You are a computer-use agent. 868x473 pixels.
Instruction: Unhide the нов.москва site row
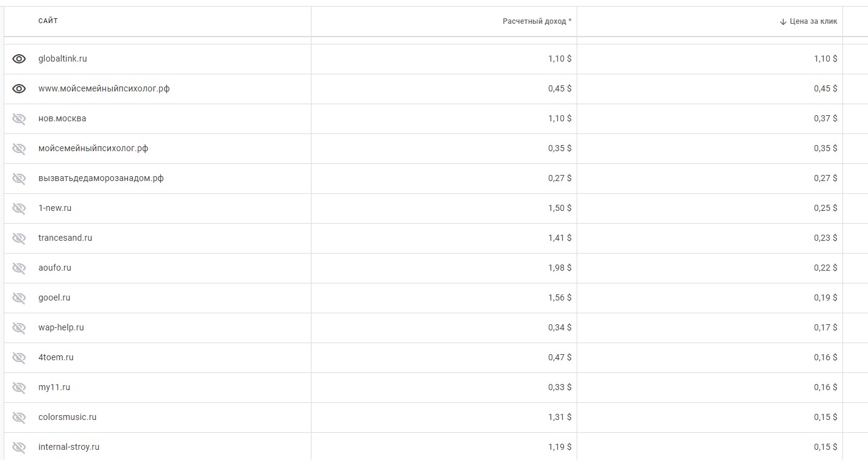(x=19, y=119)
